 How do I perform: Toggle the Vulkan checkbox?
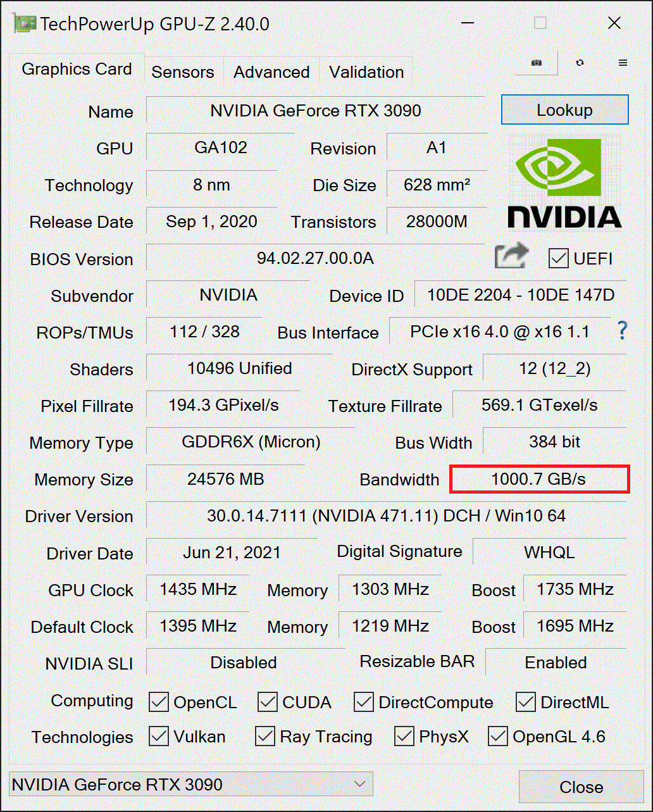159,736
